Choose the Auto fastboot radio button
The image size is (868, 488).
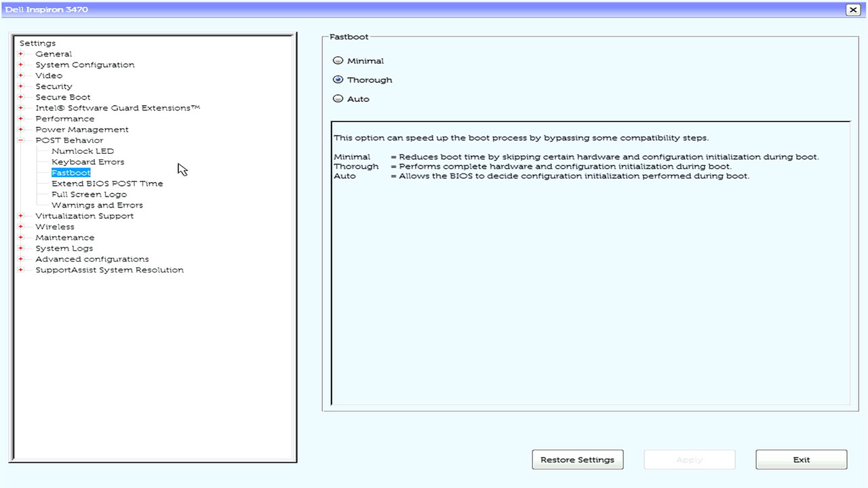(x=338, y=99)
